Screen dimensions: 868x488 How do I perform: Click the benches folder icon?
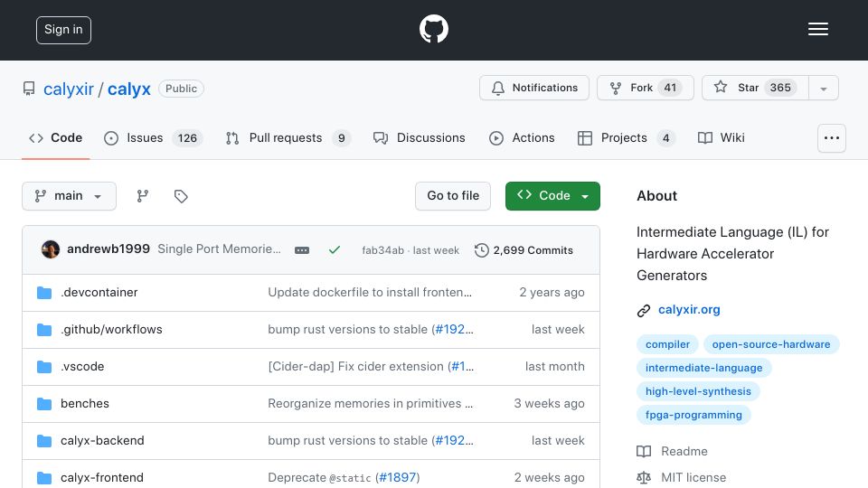click(x=44, y=404)
